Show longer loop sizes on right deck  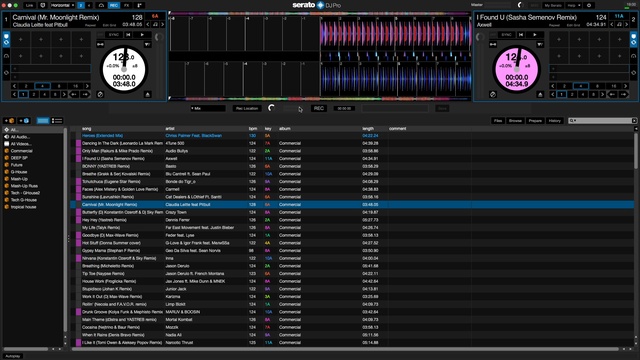[625, 86]
